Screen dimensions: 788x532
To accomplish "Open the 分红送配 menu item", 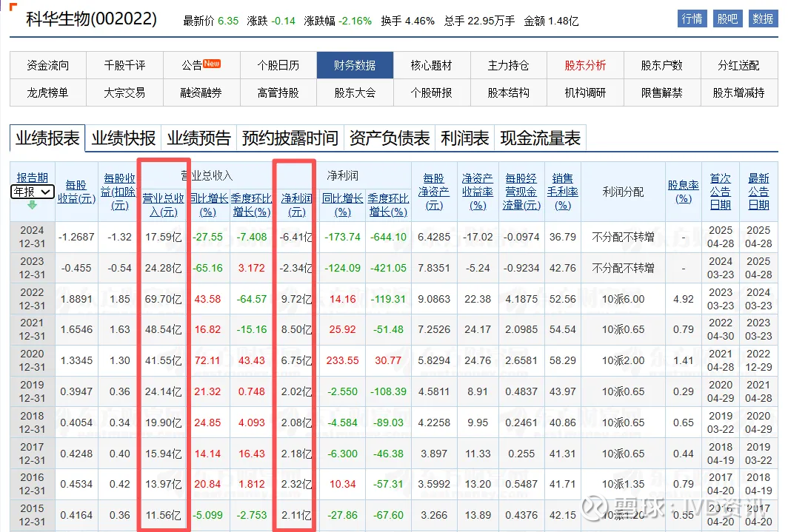I will (x=739, y=65).
